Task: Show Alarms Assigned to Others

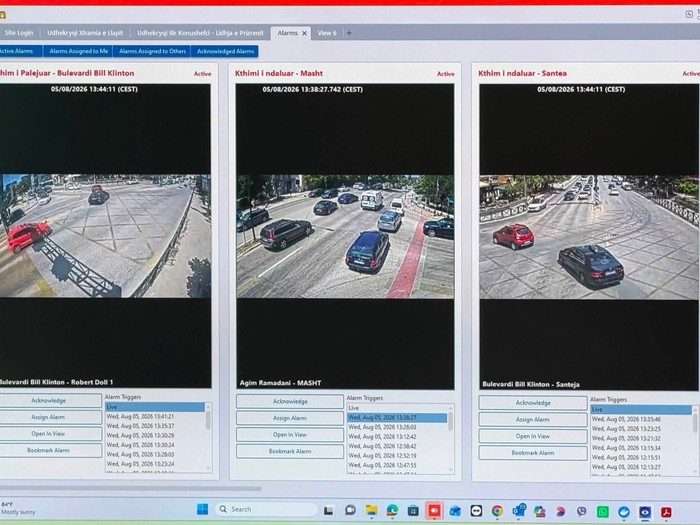Action: pyautogui.click(x=152, y=51)
